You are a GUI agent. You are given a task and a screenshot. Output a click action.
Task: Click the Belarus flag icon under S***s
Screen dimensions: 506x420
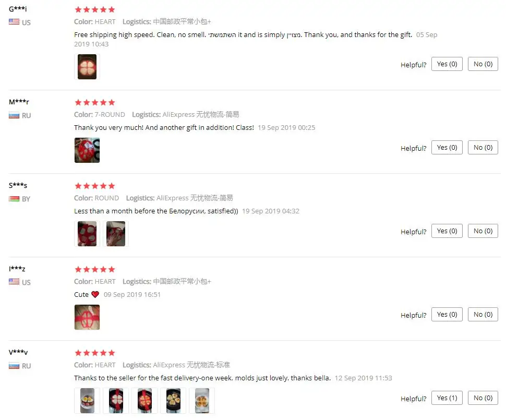(x=14, y=199)
